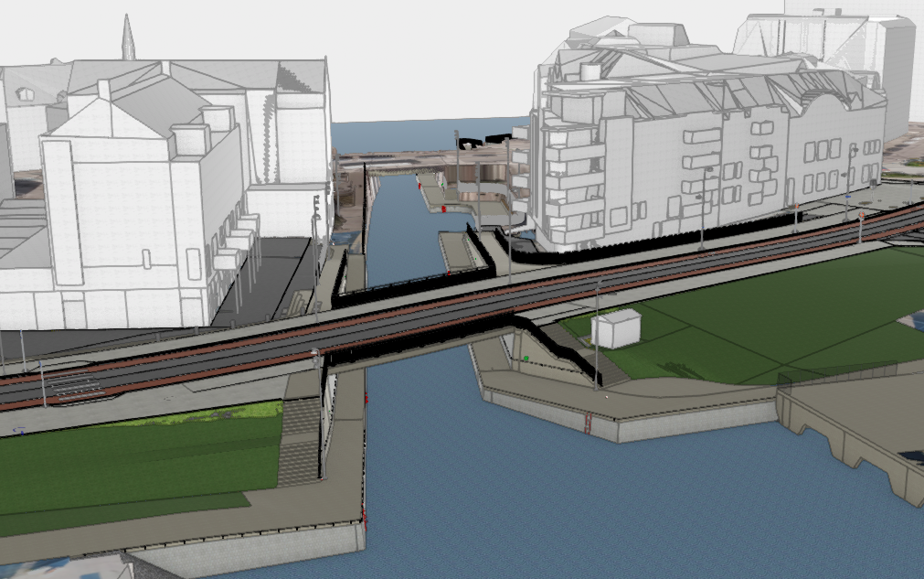Select the crosswalk markings on the left road

[78, 387]
